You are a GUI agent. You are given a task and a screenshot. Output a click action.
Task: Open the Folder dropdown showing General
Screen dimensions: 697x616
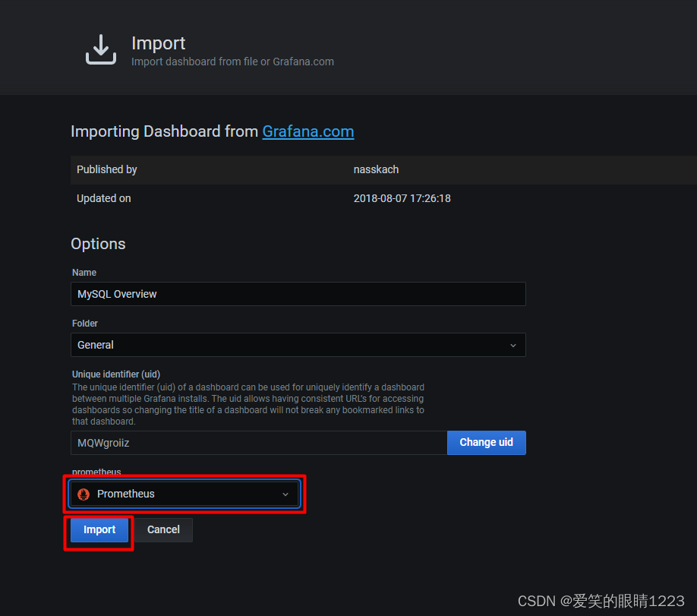[x=298, y=345]
